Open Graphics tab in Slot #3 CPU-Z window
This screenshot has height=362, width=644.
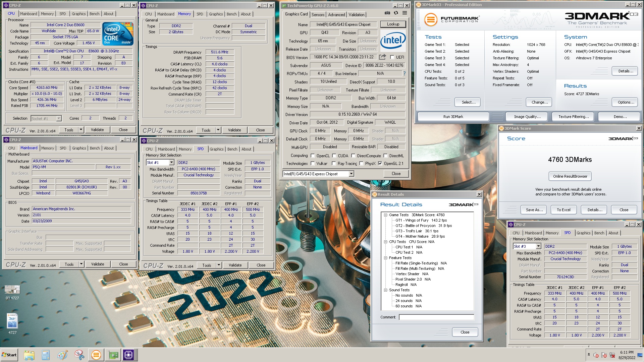tap(584, 233)
